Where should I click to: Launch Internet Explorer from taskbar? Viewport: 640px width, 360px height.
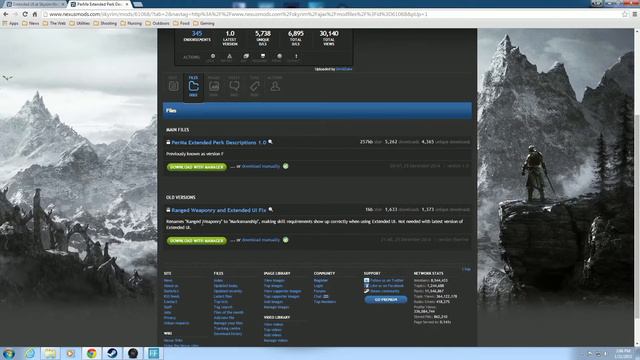29,353
